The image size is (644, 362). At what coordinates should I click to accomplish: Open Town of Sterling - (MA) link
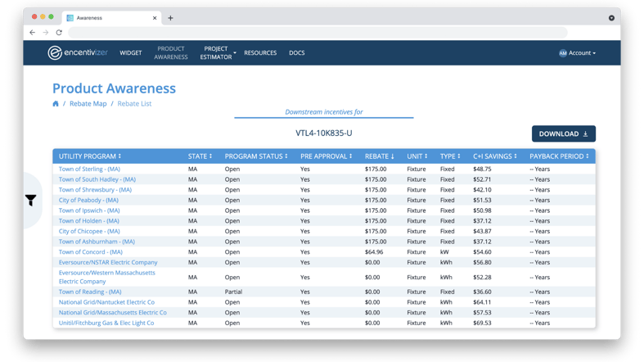point(89,169)
